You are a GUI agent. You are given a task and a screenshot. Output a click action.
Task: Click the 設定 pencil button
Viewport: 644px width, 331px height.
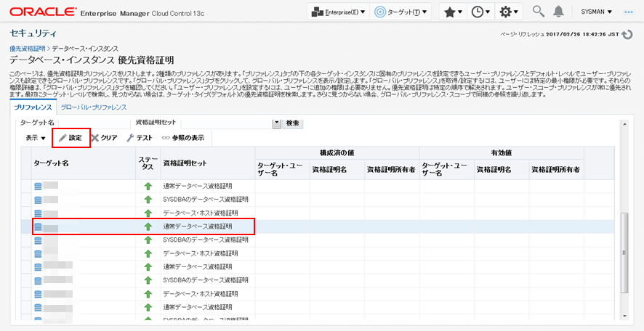71,138
